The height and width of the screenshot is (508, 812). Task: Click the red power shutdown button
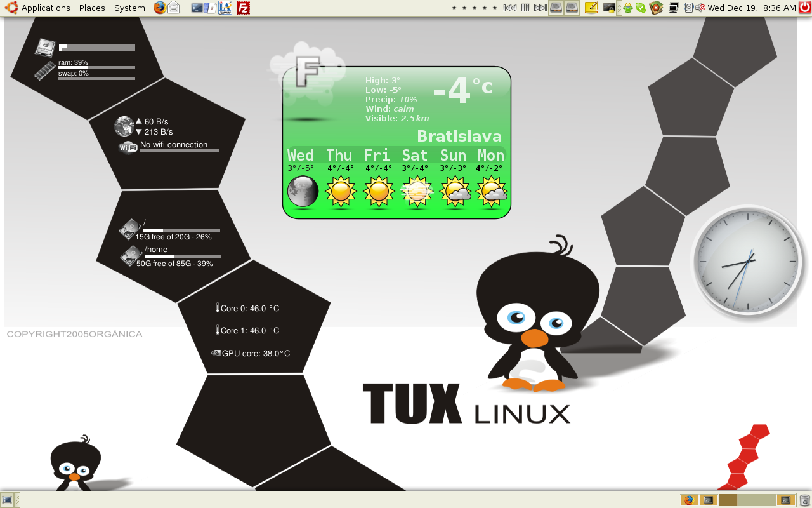804,8
